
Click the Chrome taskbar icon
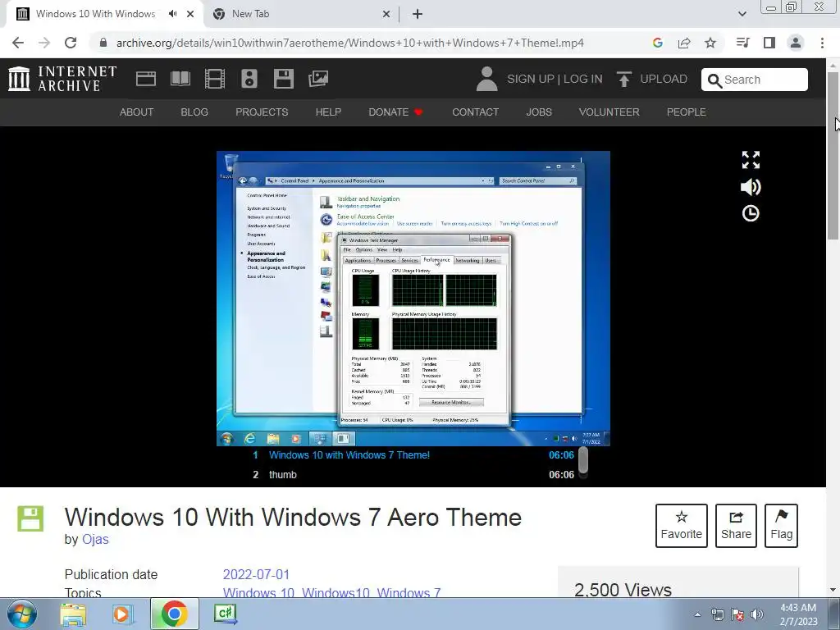[174, 614]
